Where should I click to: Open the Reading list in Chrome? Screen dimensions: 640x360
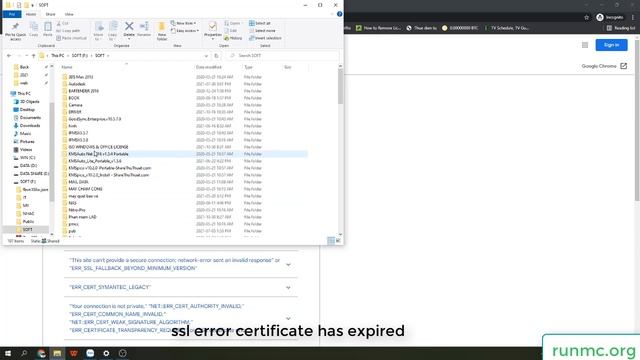click(x=620, y=28)
